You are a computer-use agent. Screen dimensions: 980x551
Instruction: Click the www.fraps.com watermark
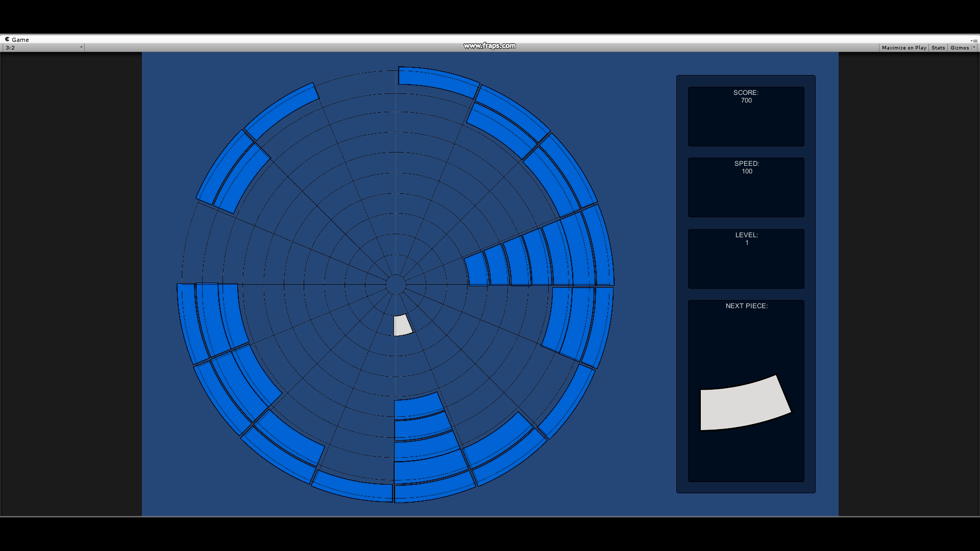coord(489,46)
